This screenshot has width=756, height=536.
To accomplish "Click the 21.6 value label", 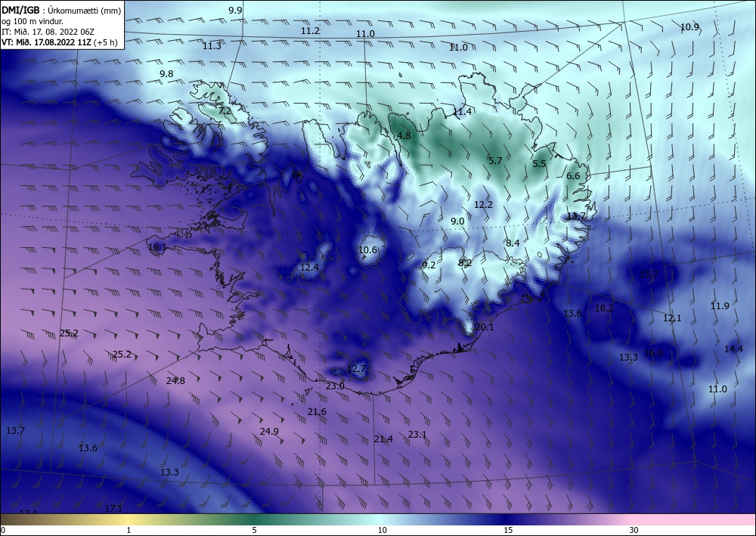I will (x=317, y=412).
